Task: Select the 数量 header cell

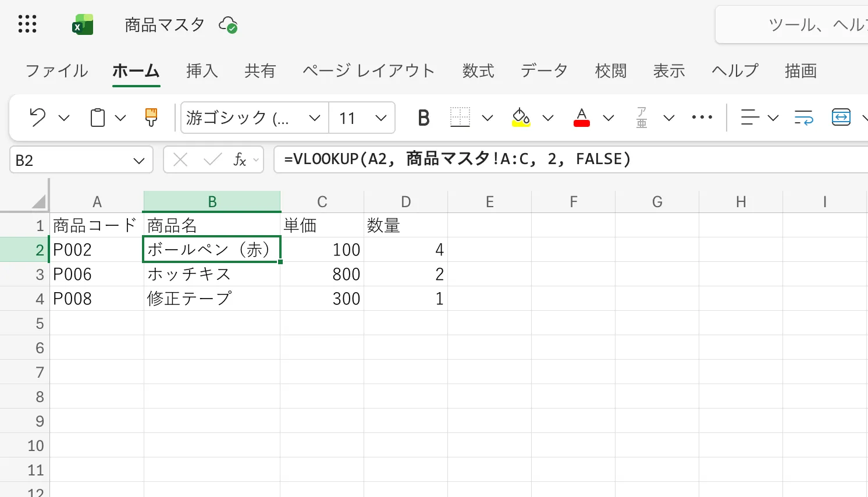Action: 406,225
